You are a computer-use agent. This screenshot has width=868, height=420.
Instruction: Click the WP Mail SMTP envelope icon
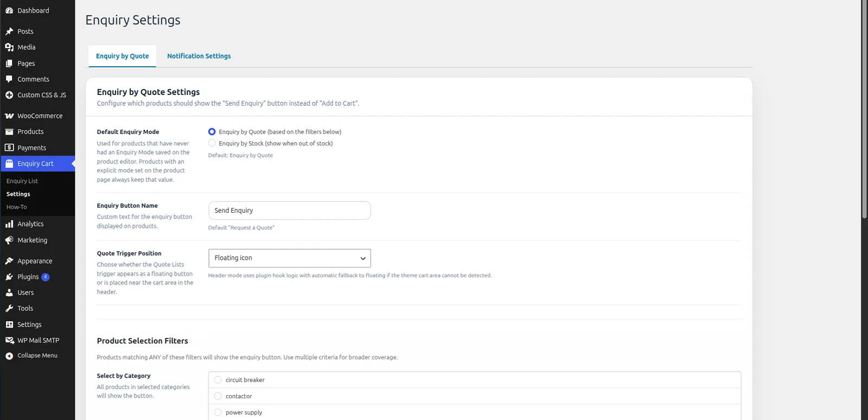coord(9,340)
